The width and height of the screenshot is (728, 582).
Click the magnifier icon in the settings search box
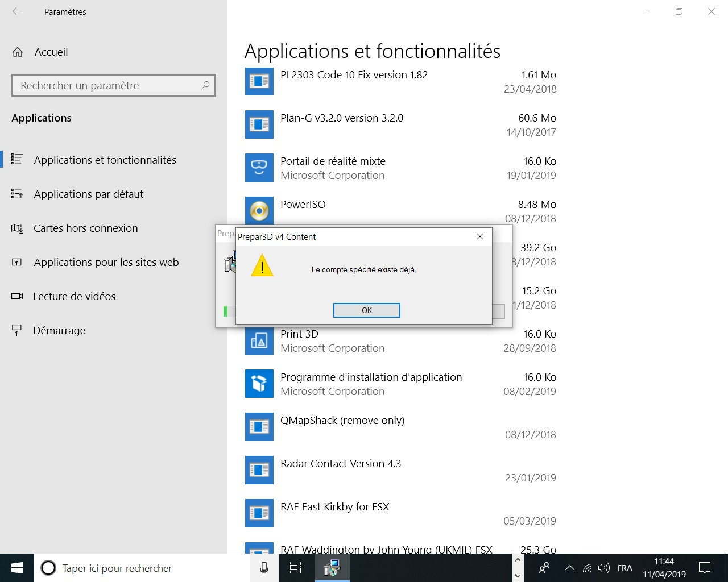[x=205, y=85]
